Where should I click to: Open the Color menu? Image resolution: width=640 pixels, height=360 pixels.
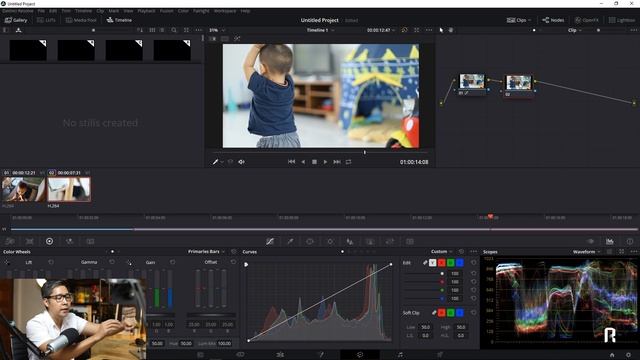tap(183, 11)
